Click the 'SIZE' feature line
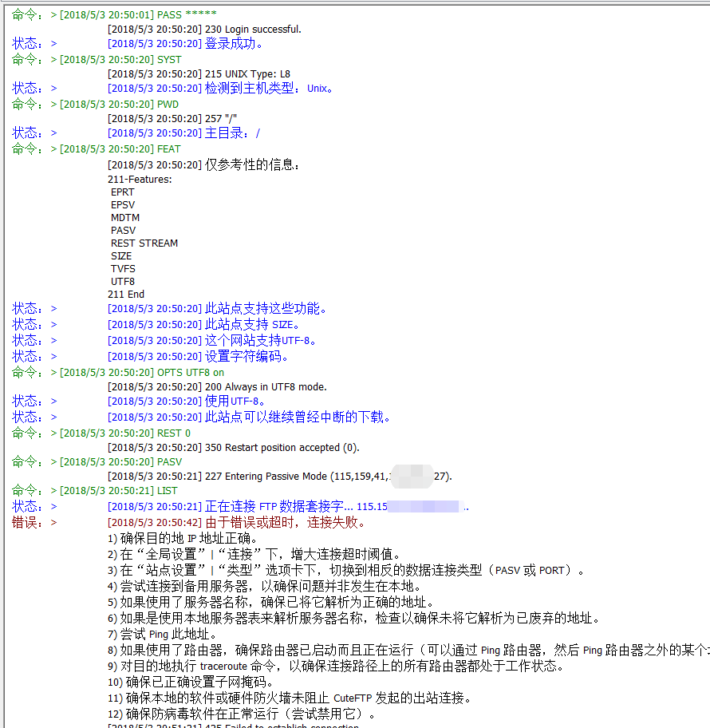Image resolution: width=710 pixels, height=728 pixels. click(x=121, y=255)
